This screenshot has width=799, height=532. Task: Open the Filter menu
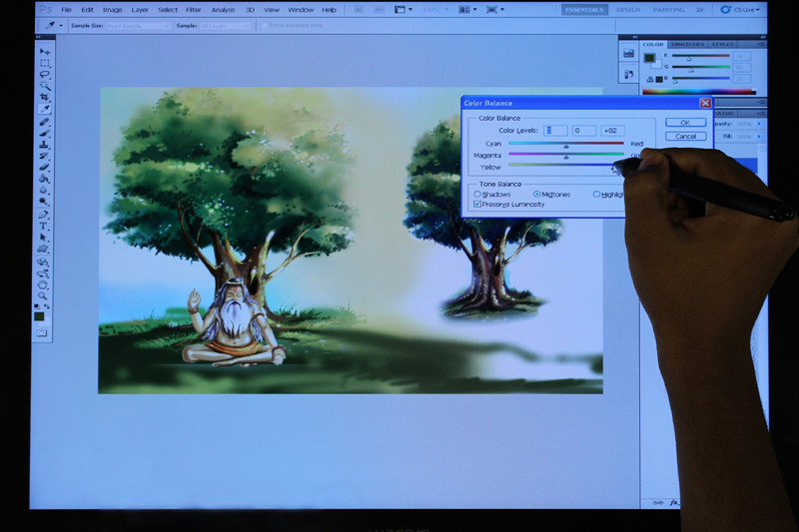(x=193, y=10)
